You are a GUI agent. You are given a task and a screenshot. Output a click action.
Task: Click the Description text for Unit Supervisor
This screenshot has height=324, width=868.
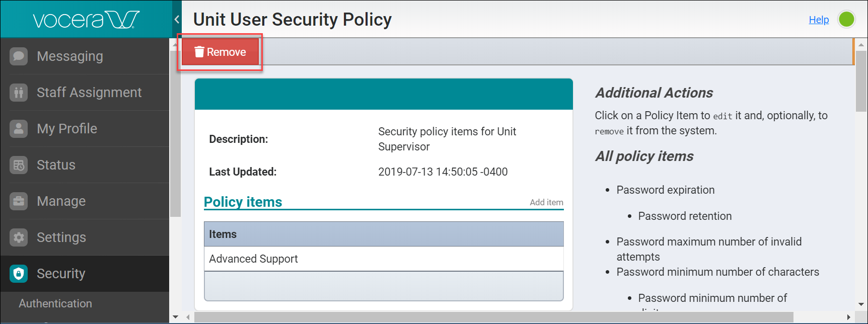coord(447,139)
